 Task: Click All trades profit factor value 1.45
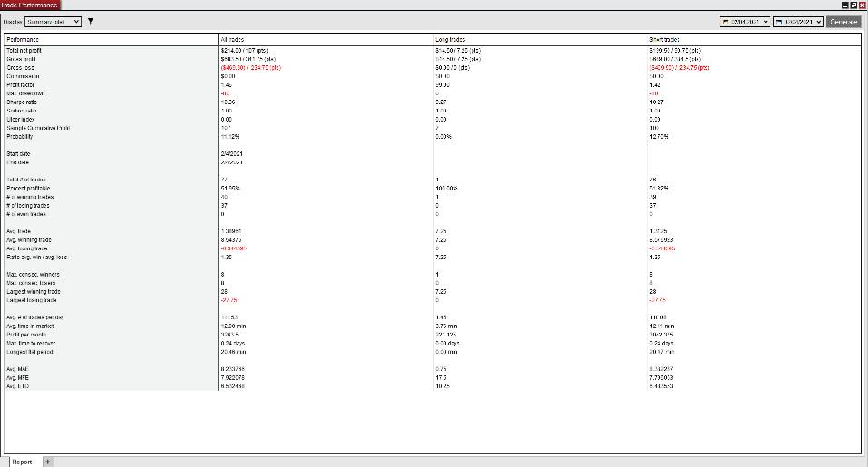(x=227, y=84)
